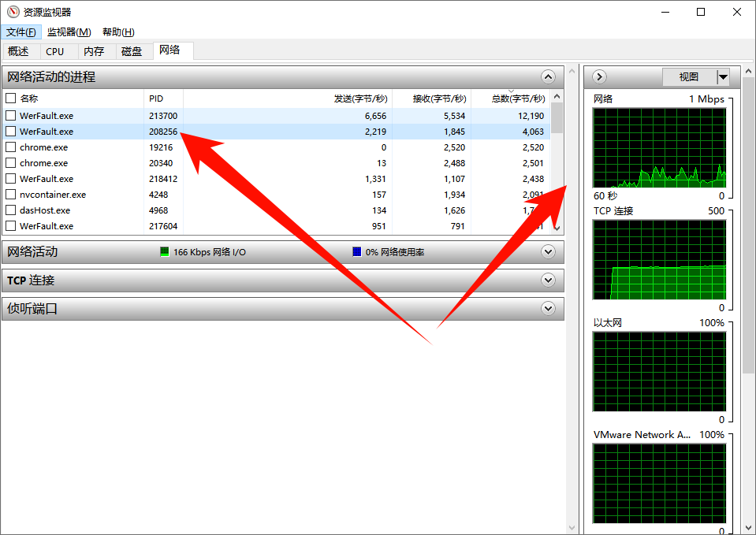Screen dimensions: 756x535
Task: Expand the 侦听端口 section
Action: (x=549, y=309)
